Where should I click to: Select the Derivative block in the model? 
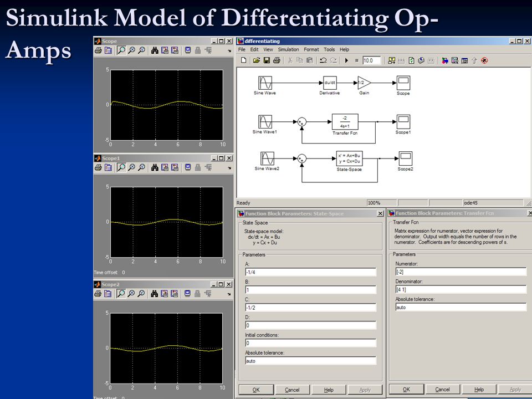click(330, 83)
